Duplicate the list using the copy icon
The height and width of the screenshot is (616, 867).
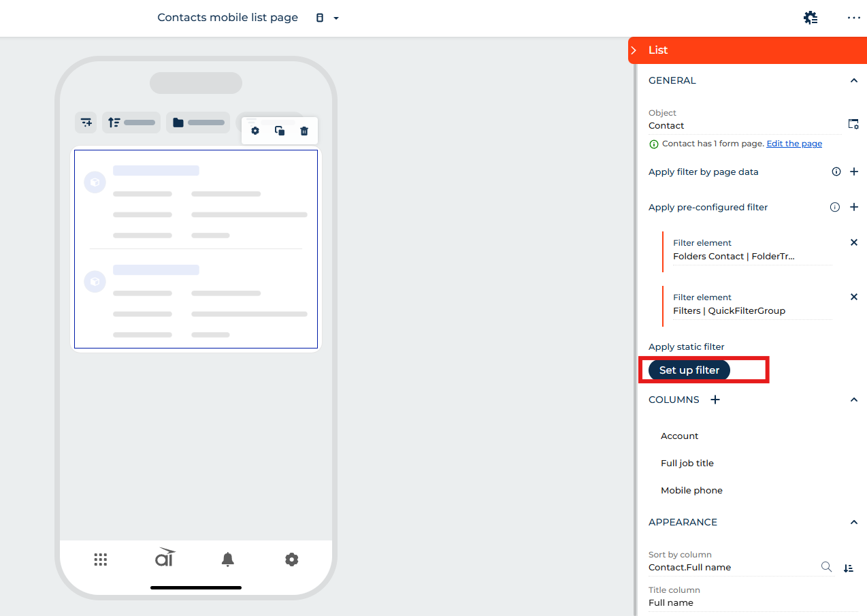[280, 131]
